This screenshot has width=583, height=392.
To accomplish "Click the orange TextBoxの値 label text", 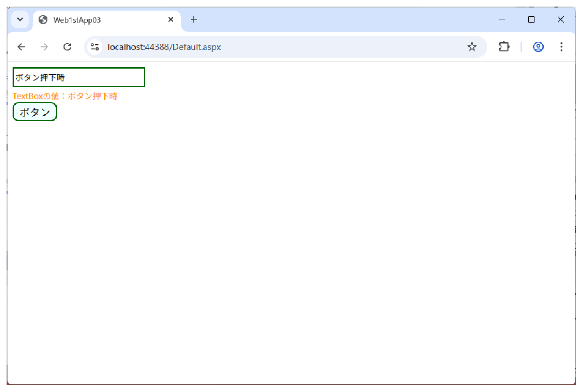I will (65, 96).
